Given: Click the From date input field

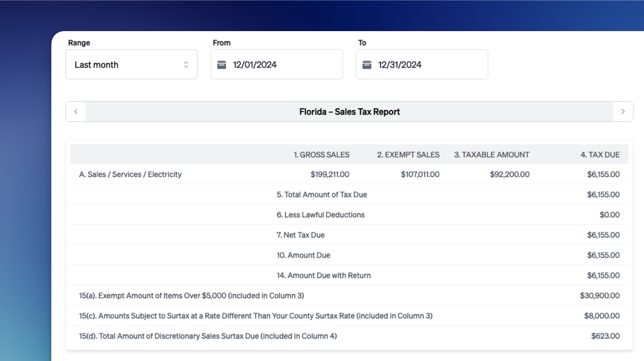Looking at the screenshot, I should 276,64.
